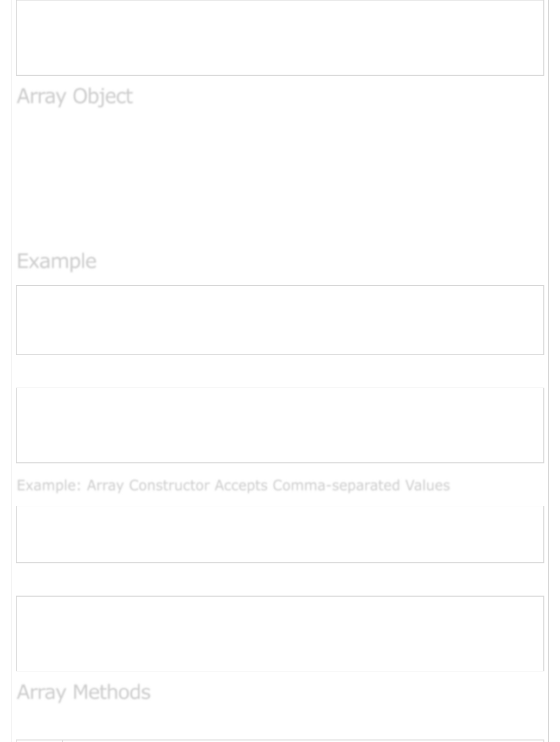This screenshot has width=560, height=742.
Task: Click the empty box above Array Object heading
Action: (x=280, y=38)
